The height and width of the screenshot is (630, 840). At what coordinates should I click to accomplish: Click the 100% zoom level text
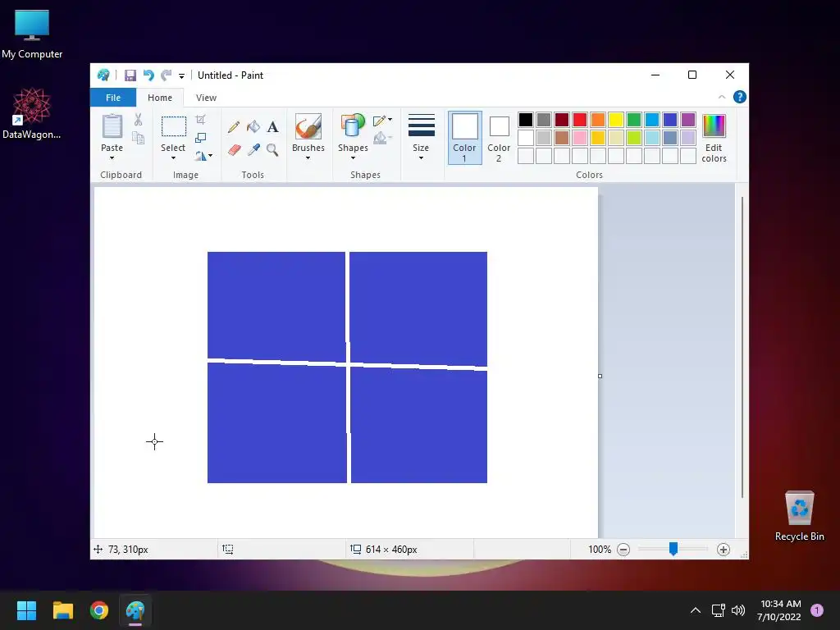coord(600,549)
